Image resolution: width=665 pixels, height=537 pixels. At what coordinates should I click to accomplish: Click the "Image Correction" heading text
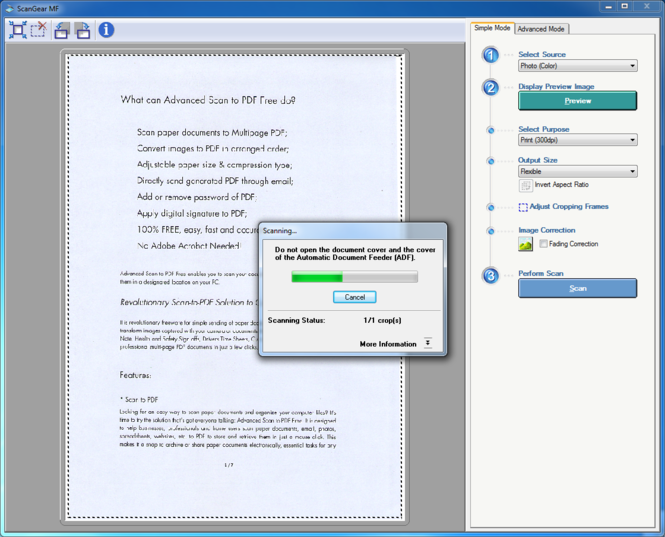[x=547, y=230]
